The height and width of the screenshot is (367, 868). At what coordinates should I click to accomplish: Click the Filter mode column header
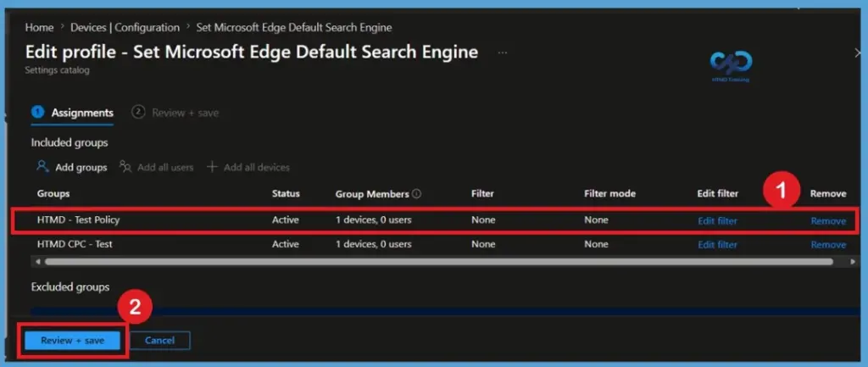(609, 194)
